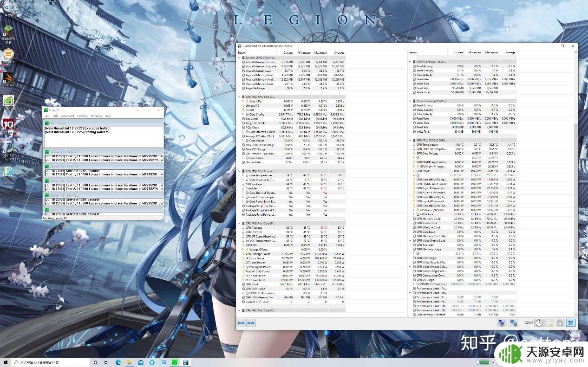The width and height of the screenshot is (588, 367).
Task: Click the Maximum column header in left pane
Action: (x=320, y=52)
